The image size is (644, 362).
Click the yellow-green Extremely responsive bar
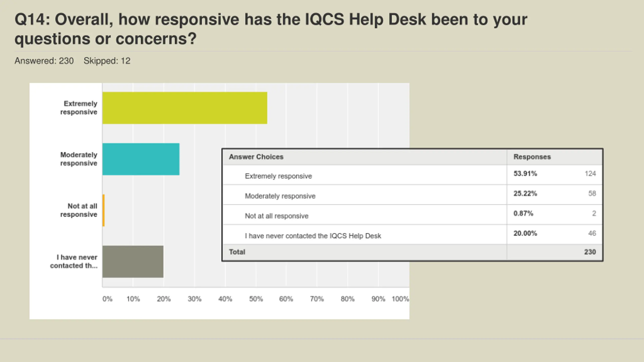pos(185,108)
